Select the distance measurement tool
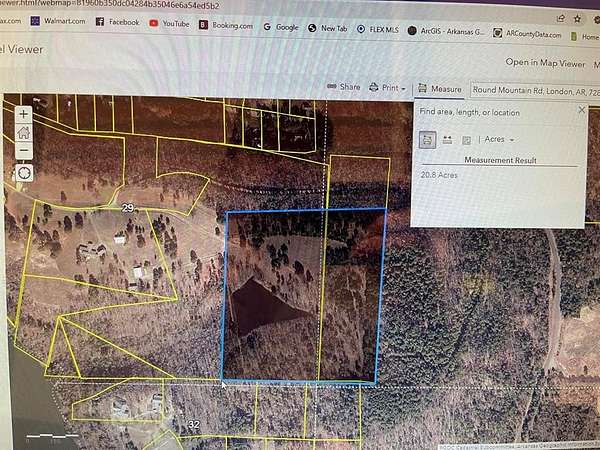The image size is (600, 450). tap(447, 139)
